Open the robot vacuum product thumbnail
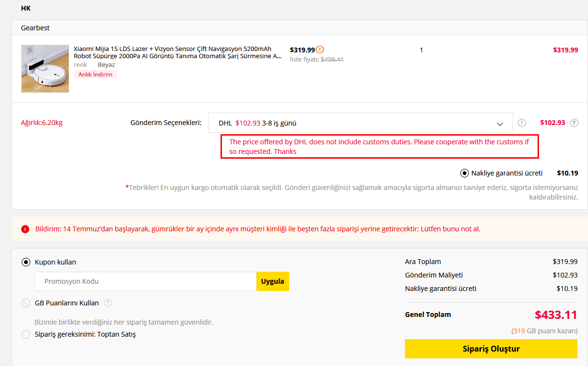The image size is (588, 366). (45, 69)
